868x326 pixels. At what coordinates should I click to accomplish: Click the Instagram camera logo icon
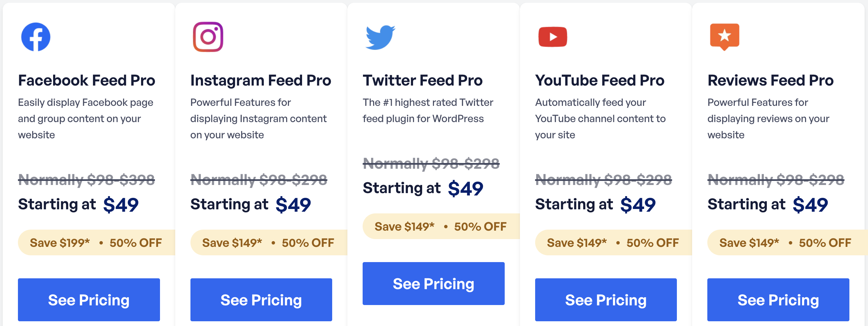pos(208,37)
